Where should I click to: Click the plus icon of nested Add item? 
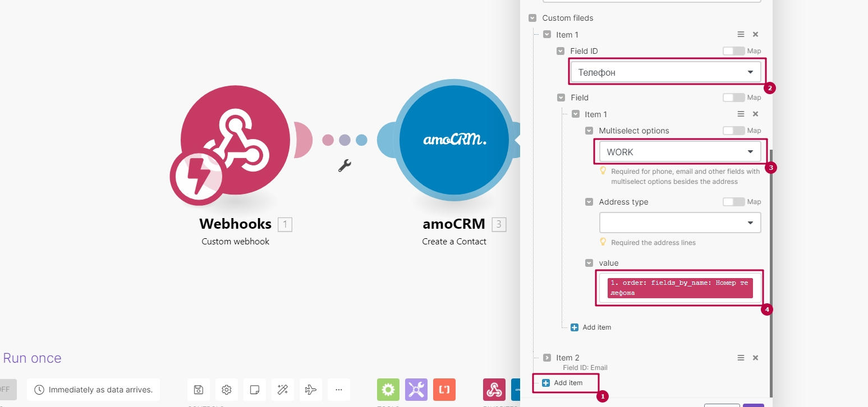(575, 327)
